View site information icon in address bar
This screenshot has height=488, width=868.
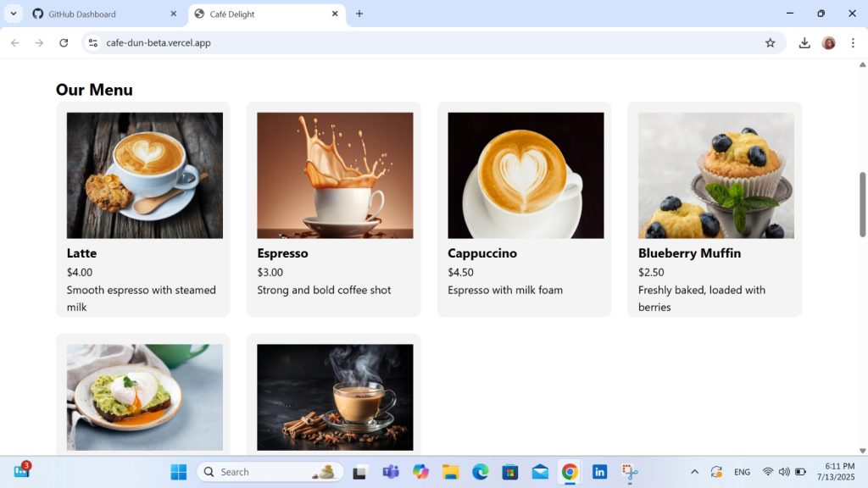[93, 43]
